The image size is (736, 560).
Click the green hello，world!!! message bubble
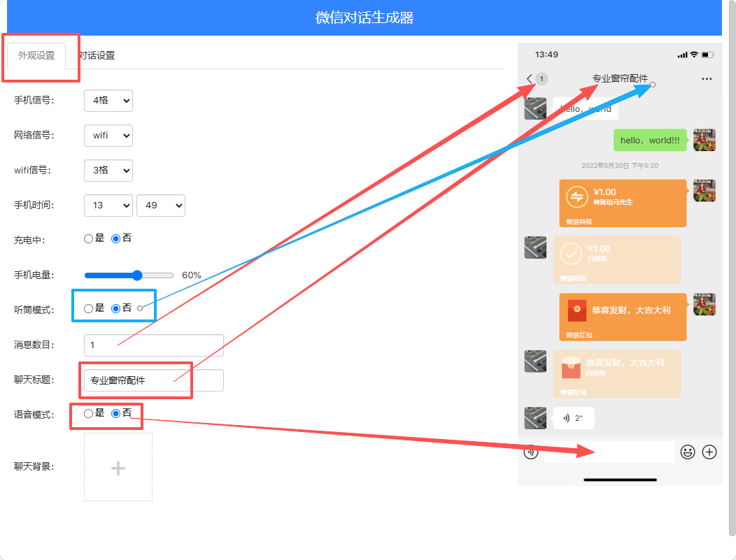[650, 141]
